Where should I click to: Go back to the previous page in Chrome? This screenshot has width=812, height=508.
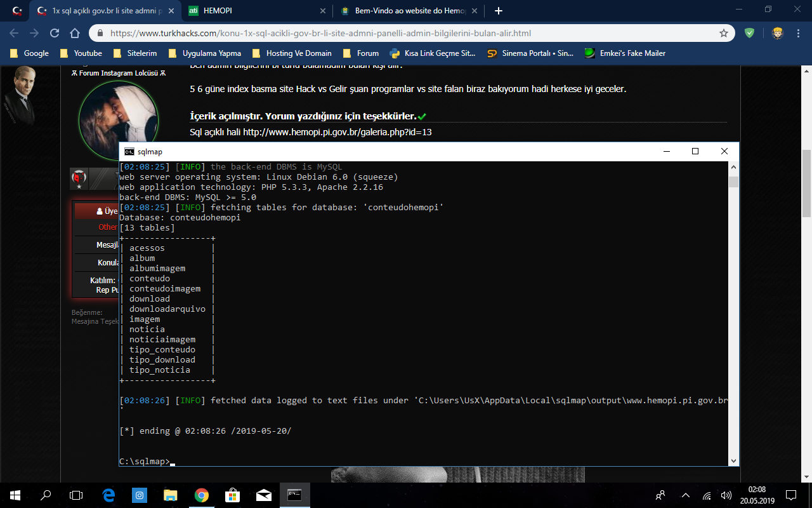14,33
